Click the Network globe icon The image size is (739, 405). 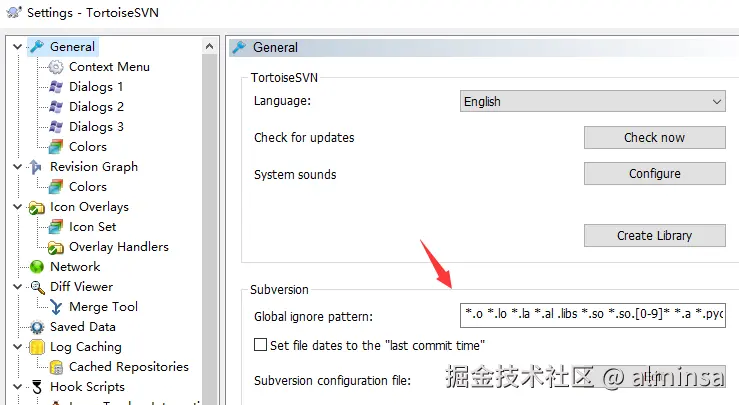pos(36,267)
